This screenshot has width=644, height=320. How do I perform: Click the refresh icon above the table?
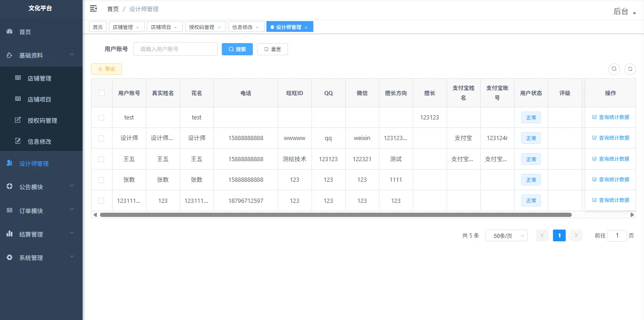[x=630, y=69]
